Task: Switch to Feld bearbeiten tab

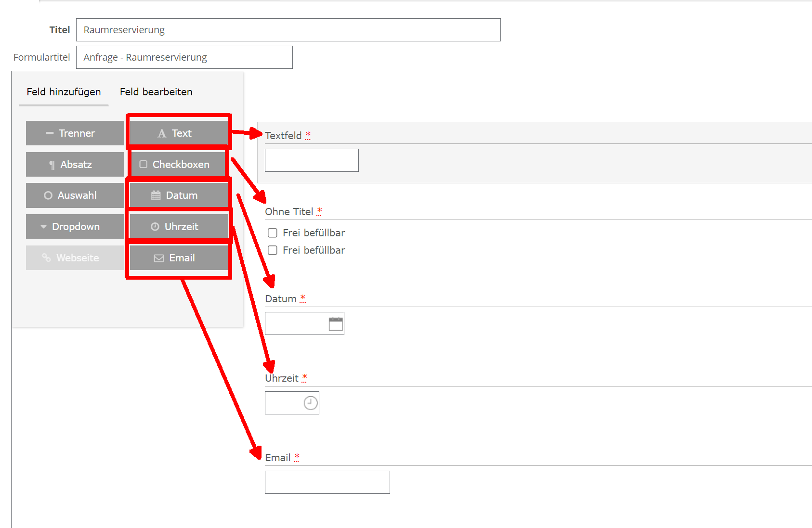Action: [156, 92]
